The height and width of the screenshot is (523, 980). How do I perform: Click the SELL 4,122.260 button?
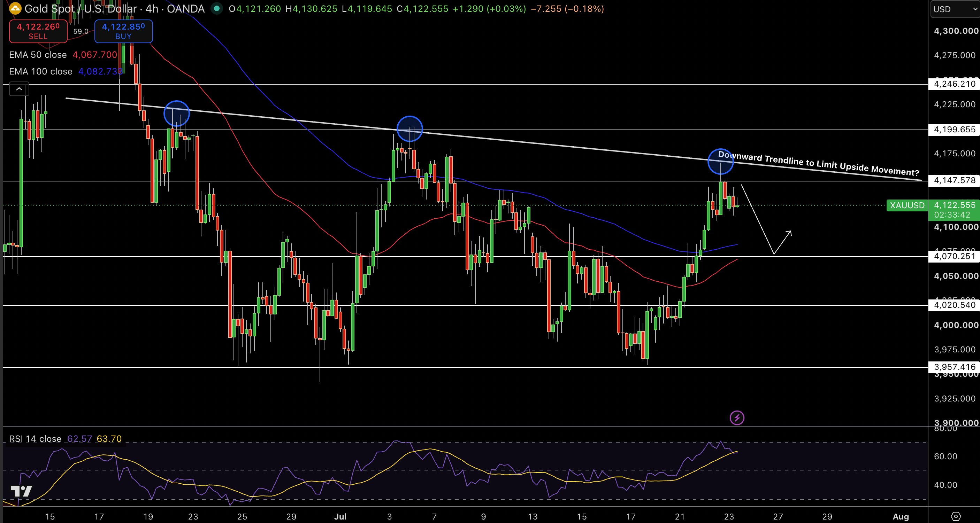pos(38,31)
